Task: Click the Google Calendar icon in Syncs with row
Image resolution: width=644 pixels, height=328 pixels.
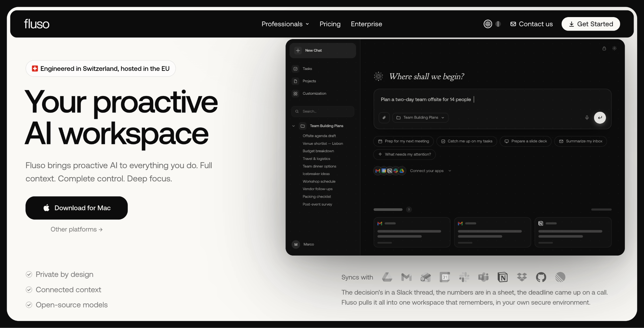Action: point(445,277)
